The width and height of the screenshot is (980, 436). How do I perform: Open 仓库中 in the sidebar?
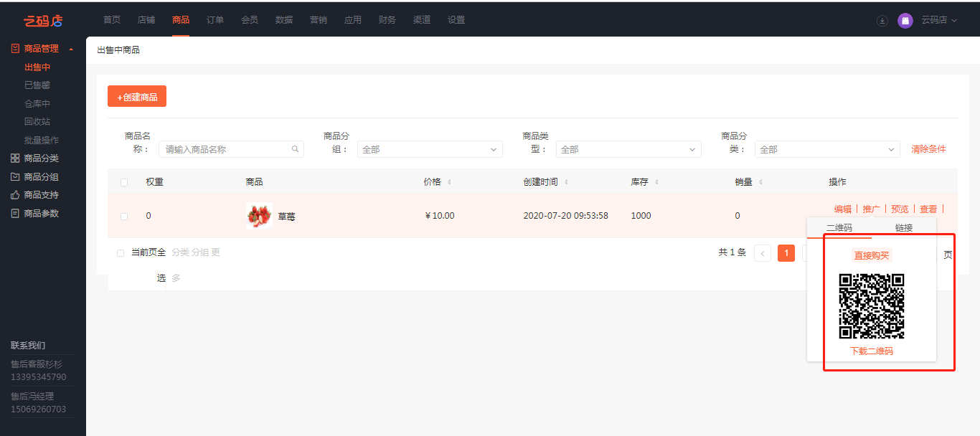(37, 104)
